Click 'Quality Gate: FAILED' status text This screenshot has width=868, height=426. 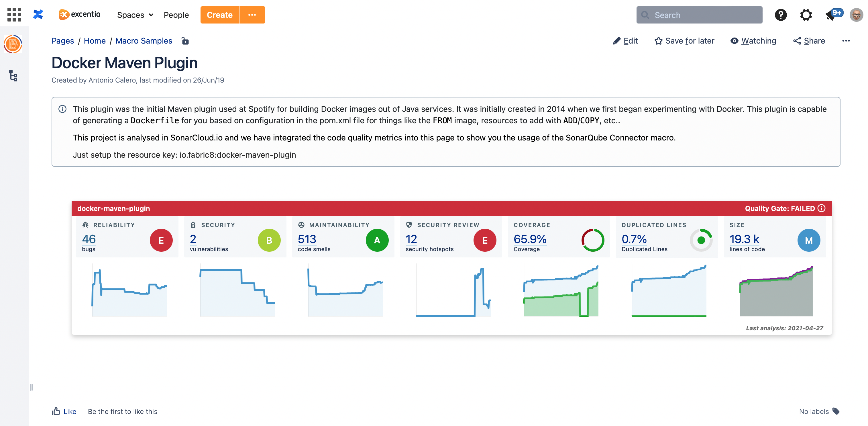click(780, 208)
